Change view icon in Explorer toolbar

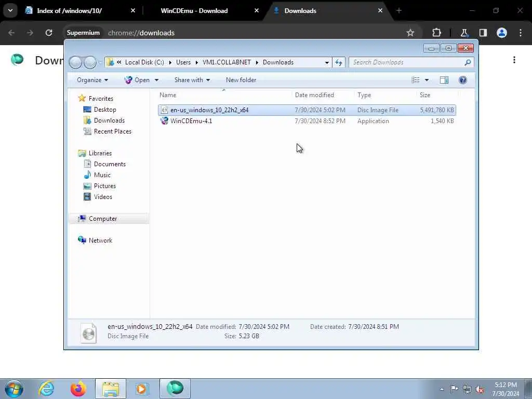coord(416,79)
